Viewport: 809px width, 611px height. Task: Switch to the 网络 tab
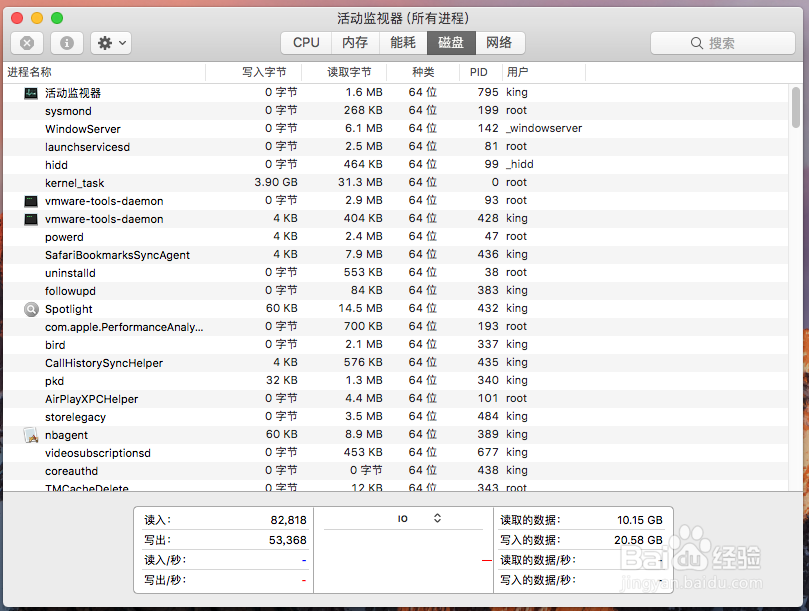coord(499,43)
